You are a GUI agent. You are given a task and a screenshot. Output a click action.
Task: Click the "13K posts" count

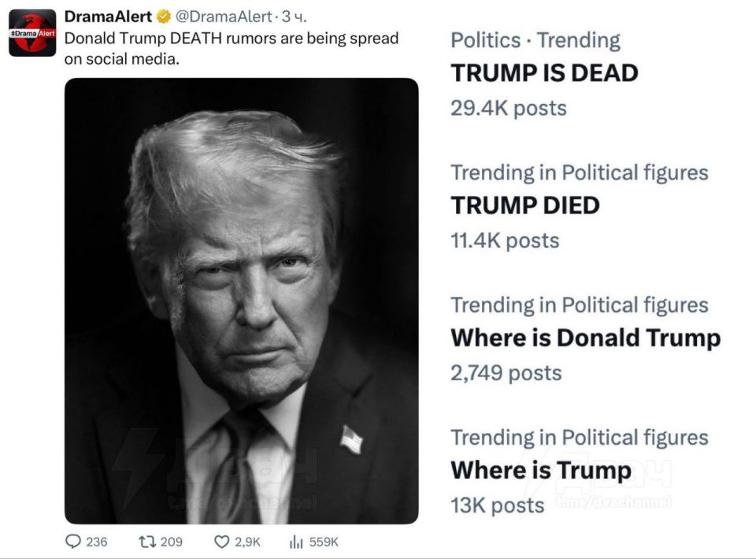[x=497, y=505]
